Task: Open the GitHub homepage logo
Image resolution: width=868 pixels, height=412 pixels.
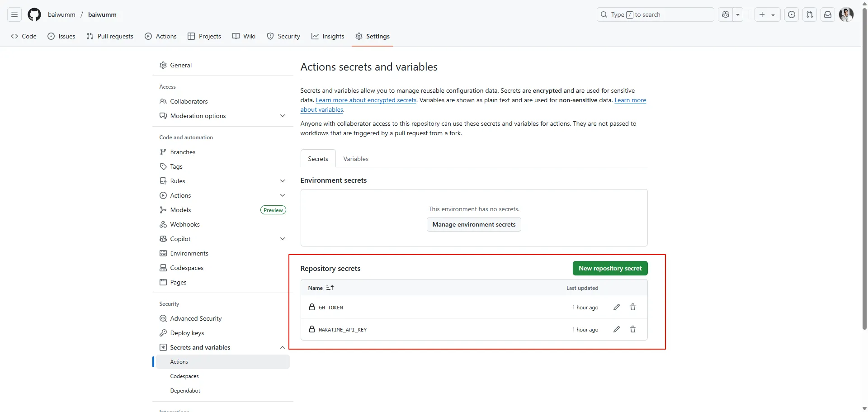Action: click(x=34, y=14)
